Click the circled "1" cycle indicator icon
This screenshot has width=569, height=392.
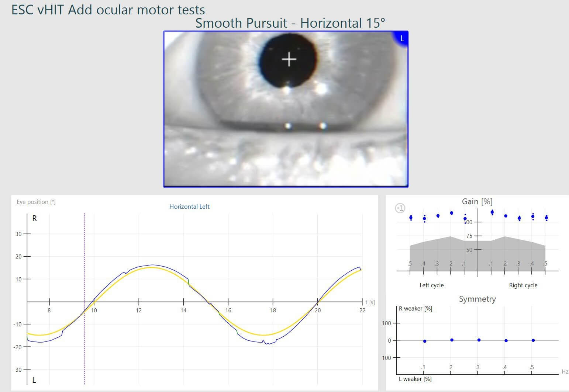pyautogui.click(x=400, y=208)
